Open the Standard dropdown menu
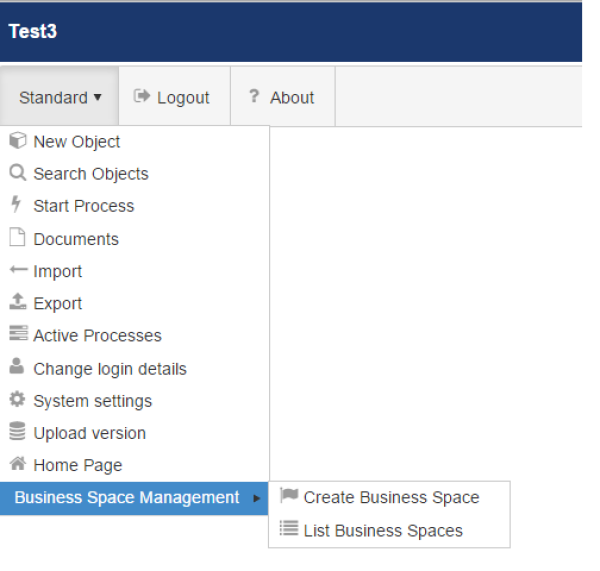This screenshot has height=571, width=600. (60, 97)
